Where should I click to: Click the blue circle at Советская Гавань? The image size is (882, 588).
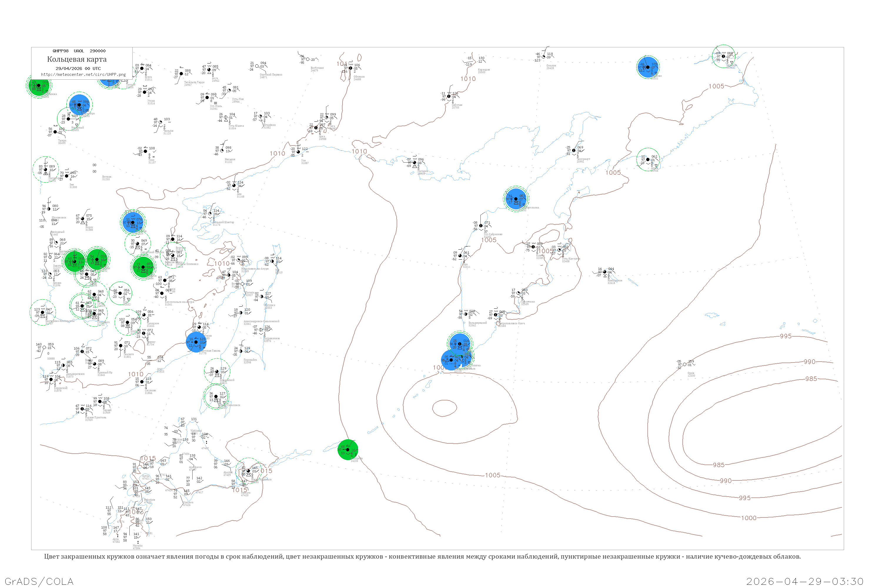[x=196, y=342]
